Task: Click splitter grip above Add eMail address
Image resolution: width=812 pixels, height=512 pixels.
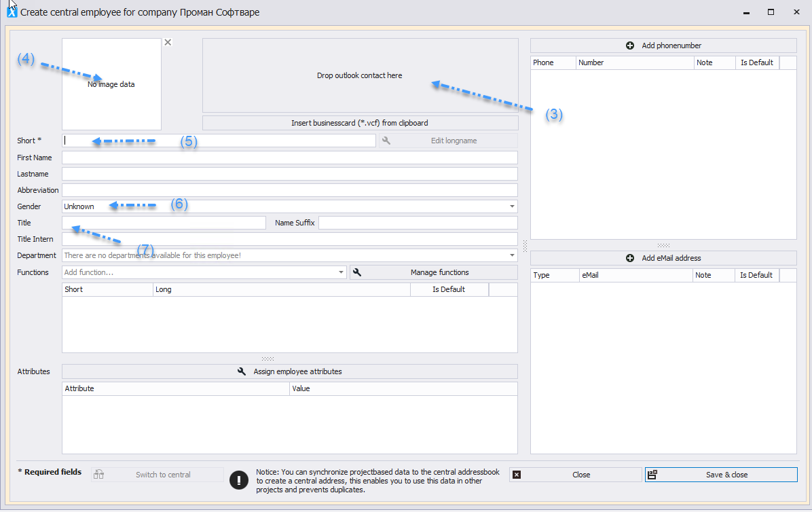Action: (663, 245)
